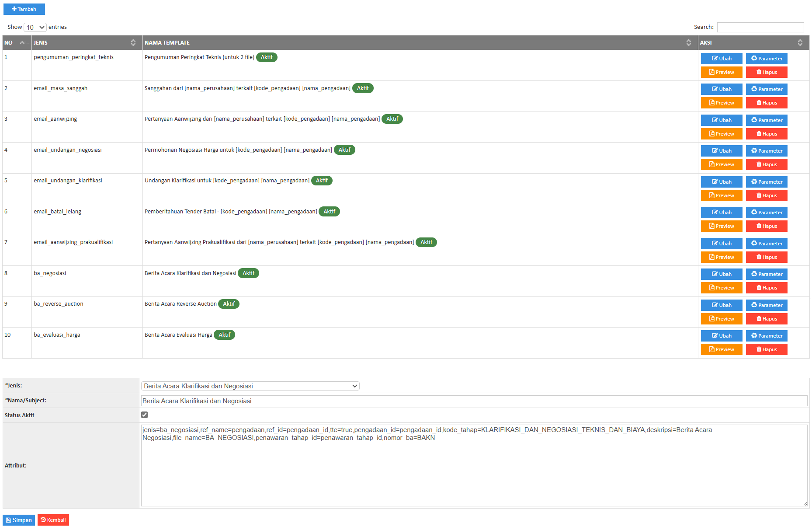Open Parameter for email_aanwijzing row
812x530 pixels.
pyautogui.click(x=767, y=120)
